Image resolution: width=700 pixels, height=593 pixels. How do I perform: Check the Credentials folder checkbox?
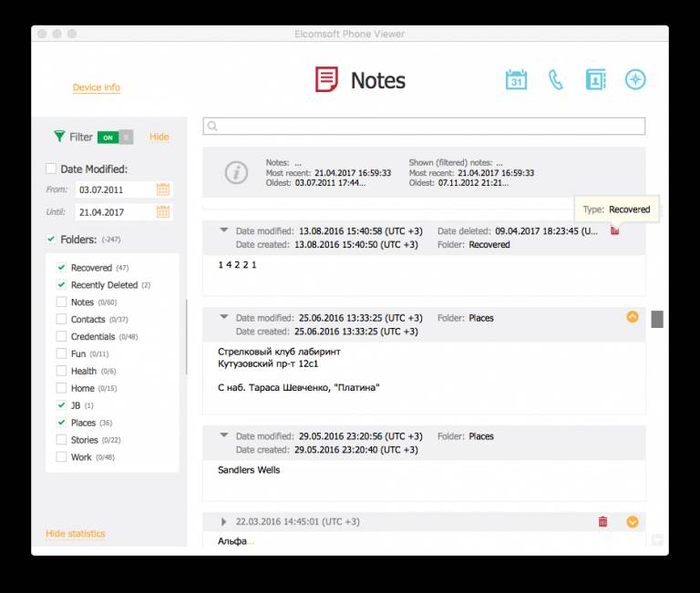tap(61, 337)
